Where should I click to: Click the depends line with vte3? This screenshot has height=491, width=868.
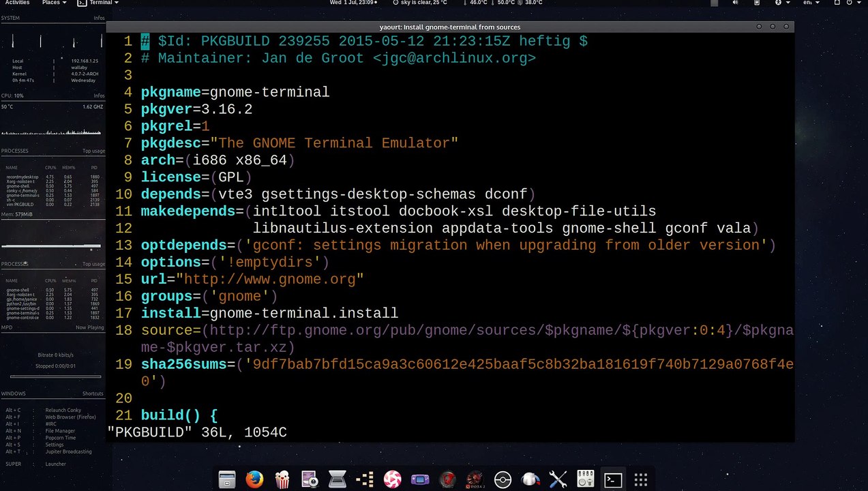click(338, 194)
